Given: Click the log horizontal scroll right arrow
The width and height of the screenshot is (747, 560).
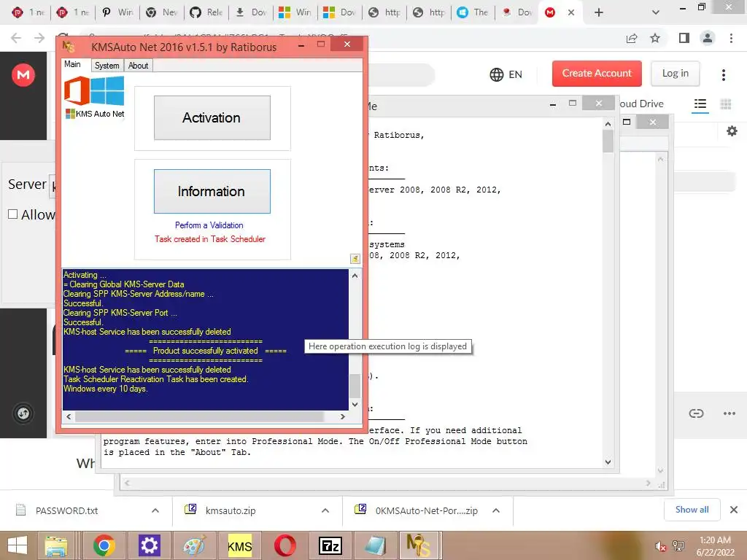Looking at the screenshot, I should 343,416.
